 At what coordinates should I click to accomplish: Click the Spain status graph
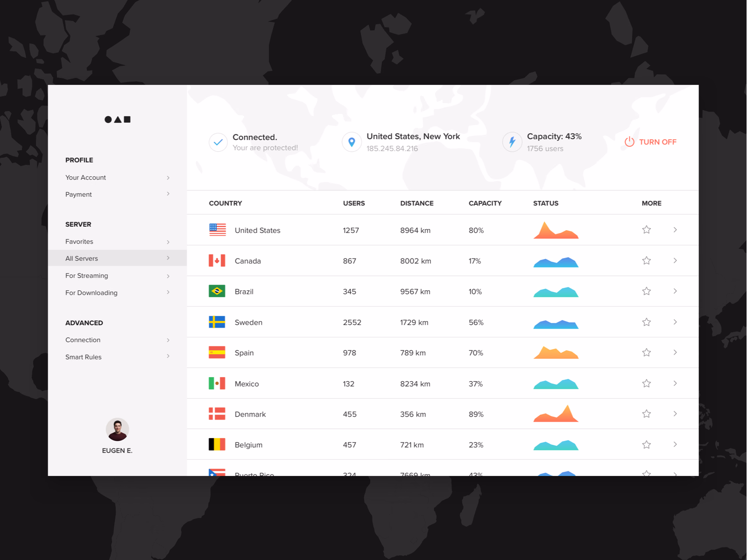tap(556, 352)
